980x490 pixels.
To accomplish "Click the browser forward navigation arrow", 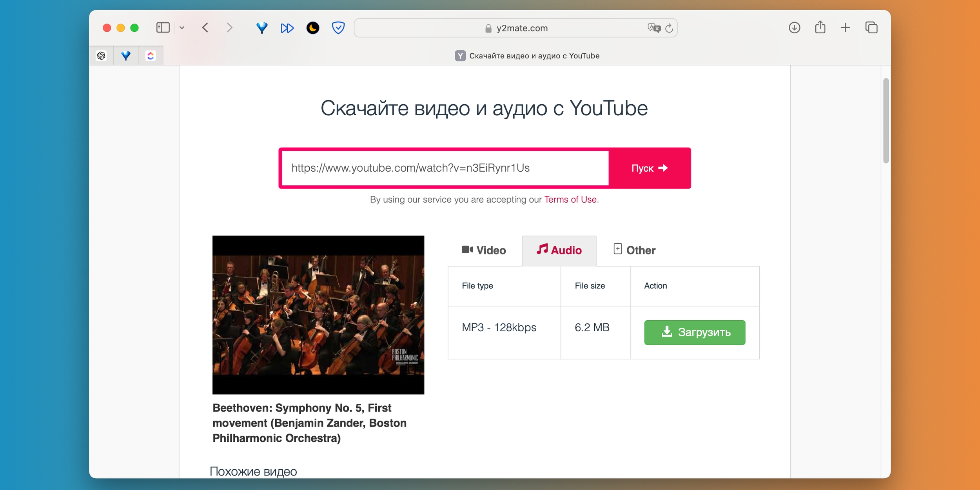I will [229, 27].
